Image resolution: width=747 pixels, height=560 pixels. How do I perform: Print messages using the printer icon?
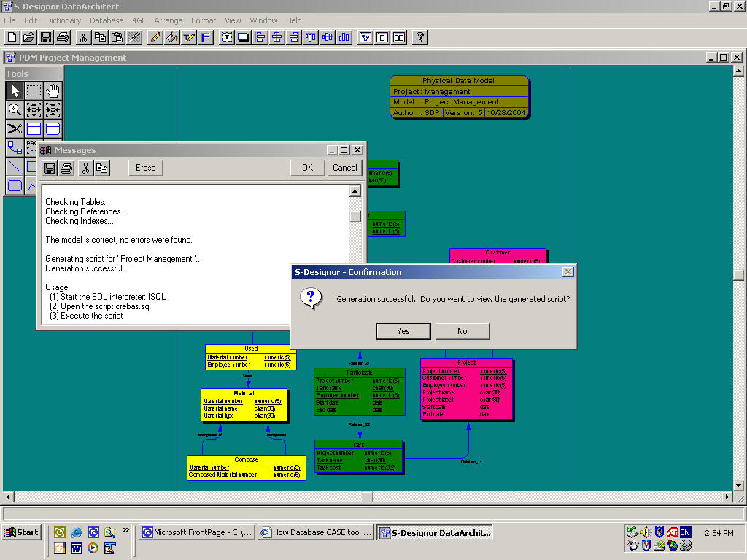(x=66, y=168)
